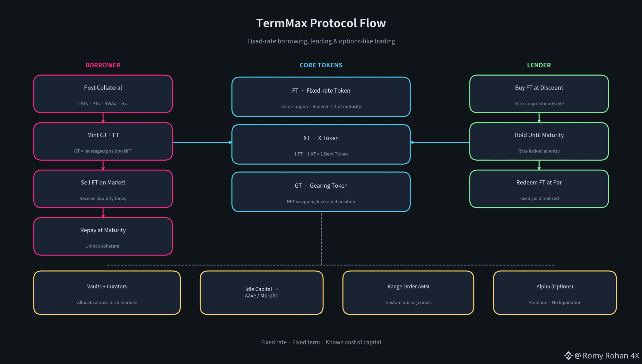This screenshot has width=642, height=364.
Task: Click the Idle Capital Aave / Morpho box
Action: click(262, 293)
